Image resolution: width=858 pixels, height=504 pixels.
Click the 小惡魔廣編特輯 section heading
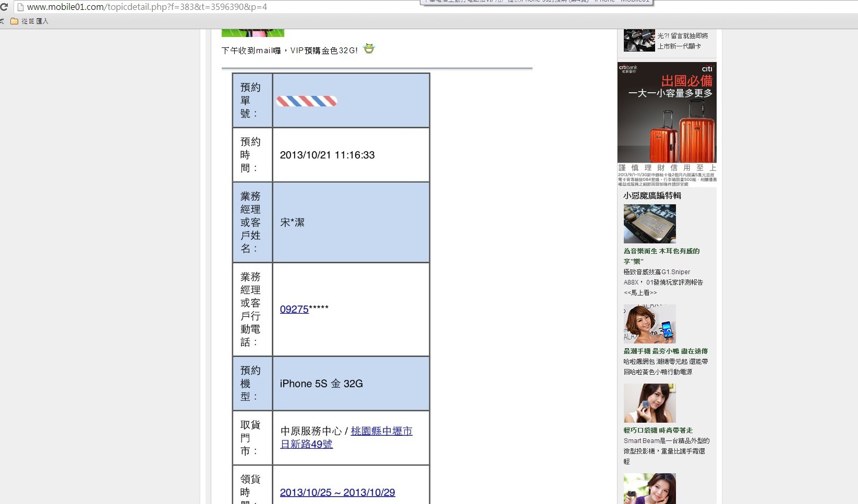[652, 195]
